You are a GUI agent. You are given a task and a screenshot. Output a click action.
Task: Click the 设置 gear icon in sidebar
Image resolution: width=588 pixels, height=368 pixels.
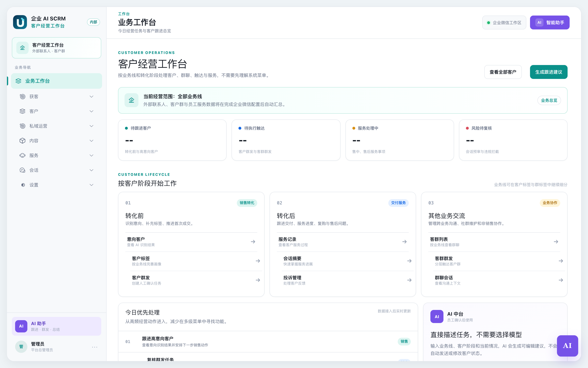(x=23, y=185)
